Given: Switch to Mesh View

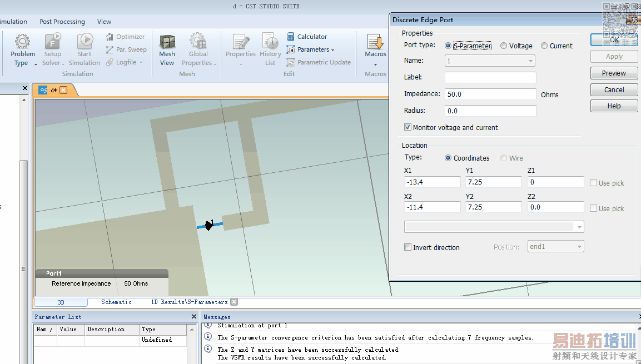Looking at the screenshot, I should (167, 50).
